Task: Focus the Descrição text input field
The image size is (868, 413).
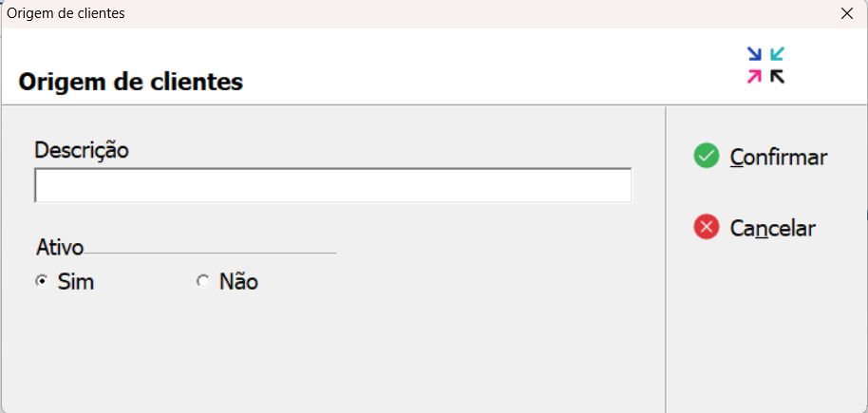Action: tap(332, 185)
